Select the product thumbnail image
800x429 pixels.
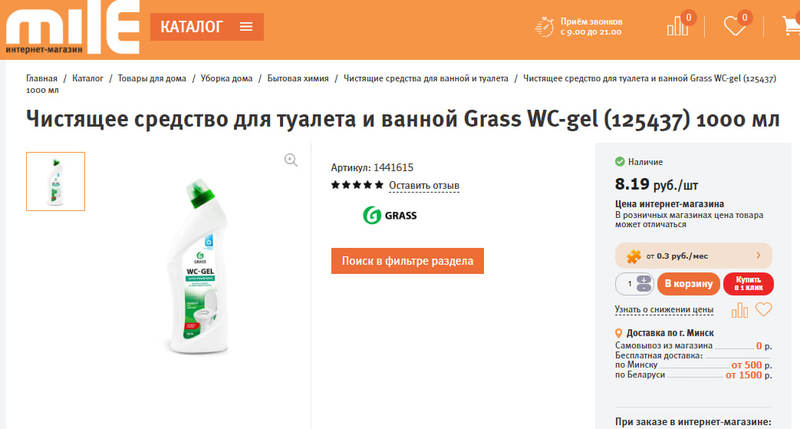[x=56, y=181]
